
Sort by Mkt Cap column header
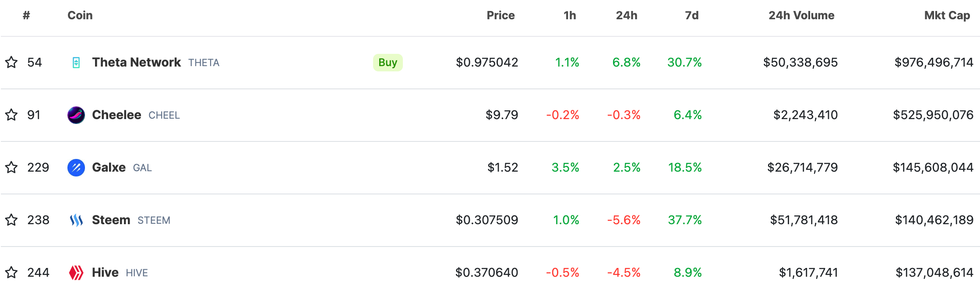[x=947, y=15]
